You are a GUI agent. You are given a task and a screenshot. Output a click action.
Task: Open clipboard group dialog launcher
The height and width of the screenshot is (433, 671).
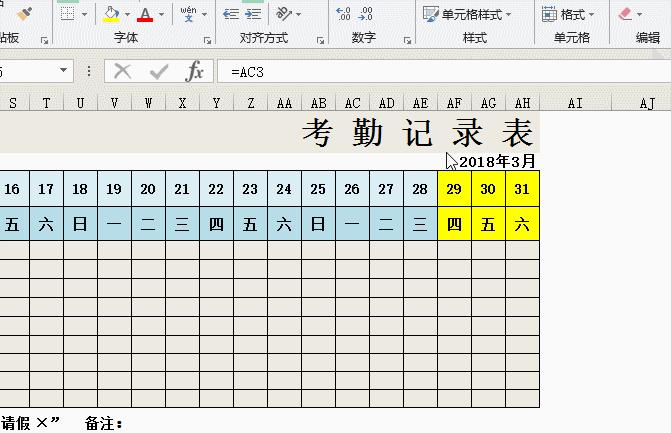44,40
